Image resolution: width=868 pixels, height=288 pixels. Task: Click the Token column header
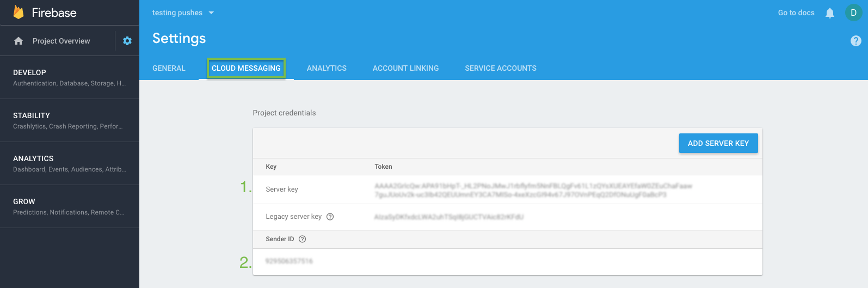pyautogui.click(x=383, y=167)
